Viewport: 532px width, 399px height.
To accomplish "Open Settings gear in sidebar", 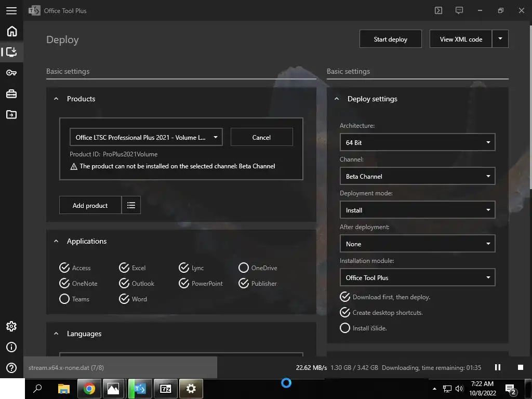I will [x=11, y=326].
